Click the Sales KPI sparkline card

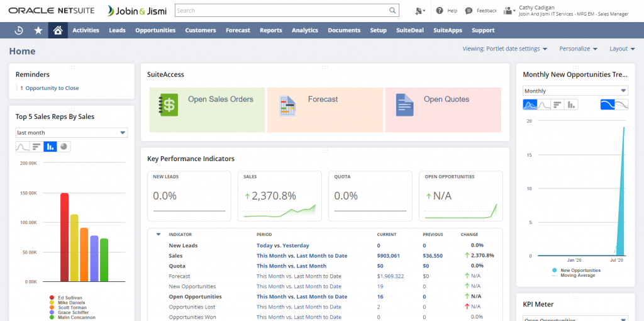280,196
